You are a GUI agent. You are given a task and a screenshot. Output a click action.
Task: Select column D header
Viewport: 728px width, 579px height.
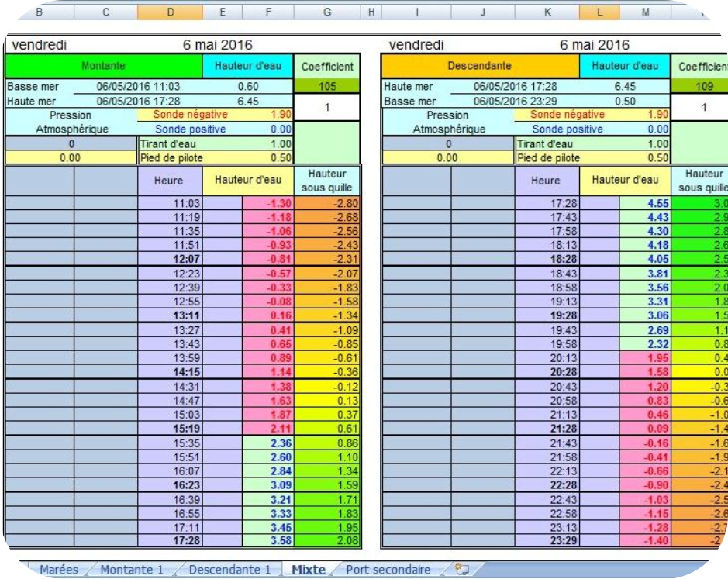click(x=170, y=12)
